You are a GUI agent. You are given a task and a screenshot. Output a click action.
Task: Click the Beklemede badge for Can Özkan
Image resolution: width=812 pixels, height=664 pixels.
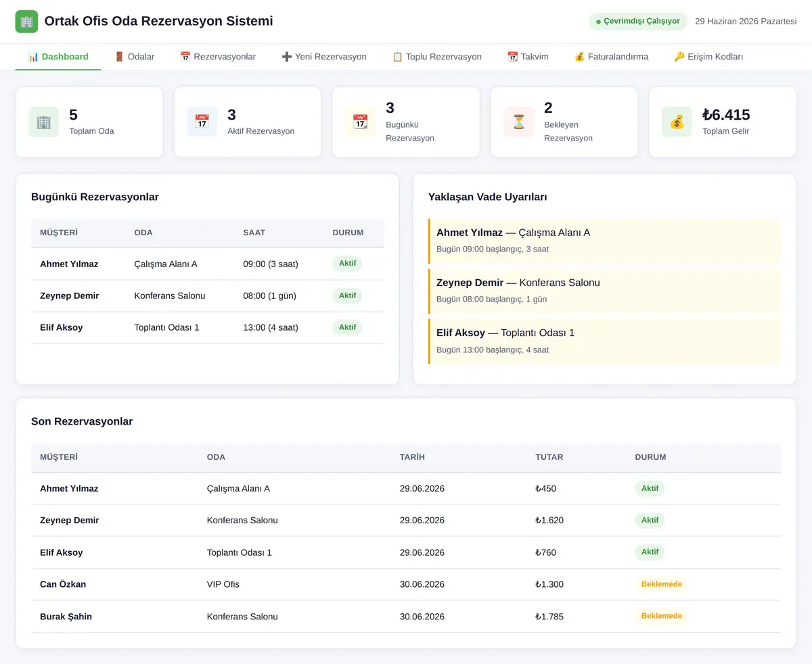tap(662, 584)
